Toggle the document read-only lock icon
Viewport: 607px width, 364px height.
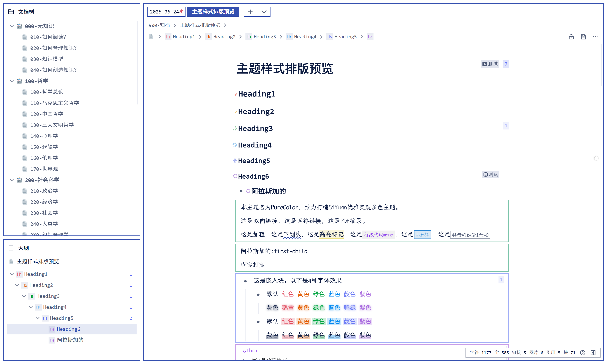[571, 37]
